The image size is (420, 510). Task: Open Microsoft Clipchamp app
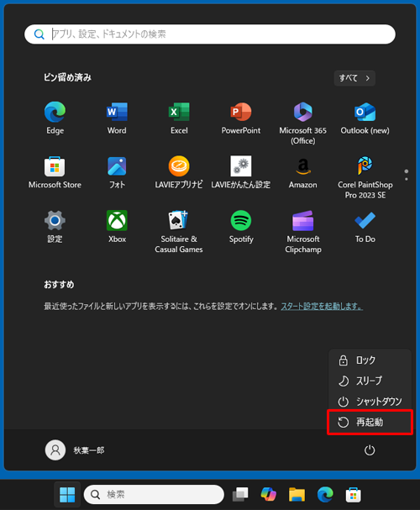(303, 232)
